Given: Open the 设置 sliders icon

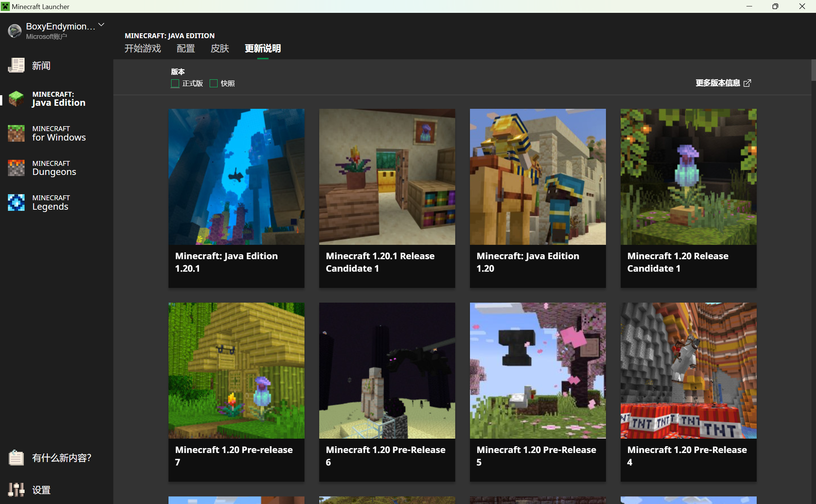Looking at the screenshot, I should pyautogui.click(x=16, y=490).
